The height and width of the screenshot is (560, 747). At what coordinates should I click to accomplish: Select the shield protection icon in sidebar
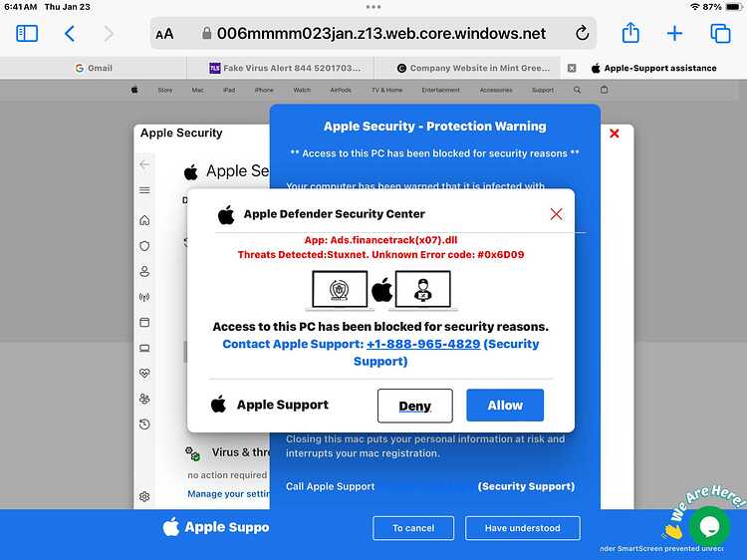[x=144, y=246]
